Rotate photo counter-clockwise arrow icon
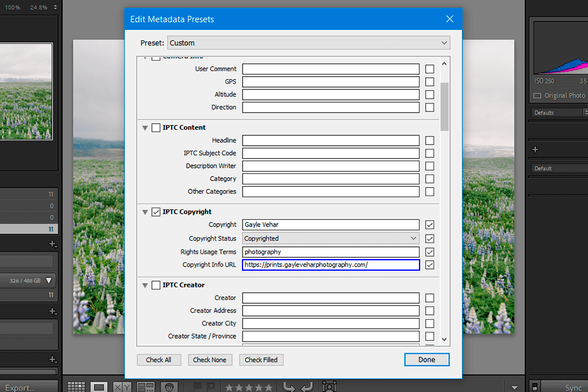 click(288, 386)
